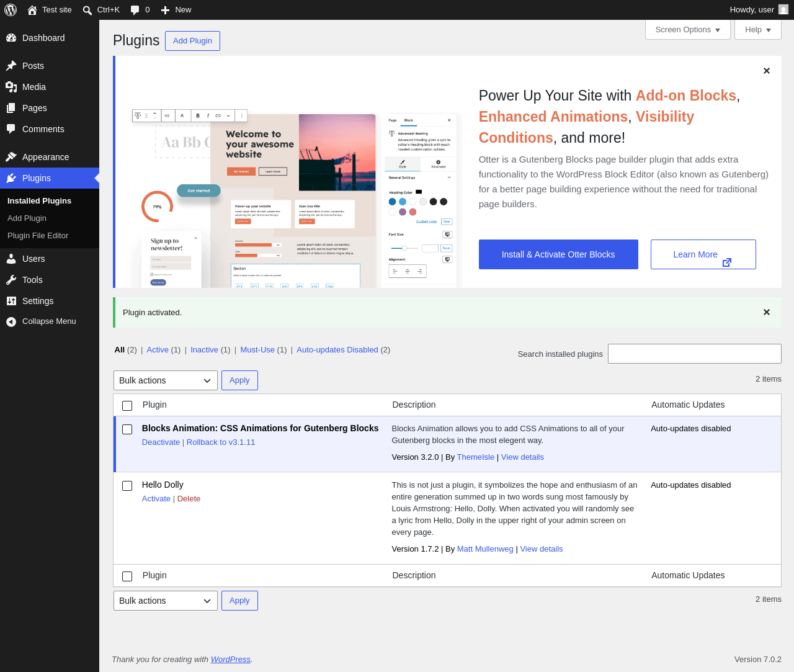Click the Media library icon
Viewport: 794px width, 672px height.
tap(11, 87)
